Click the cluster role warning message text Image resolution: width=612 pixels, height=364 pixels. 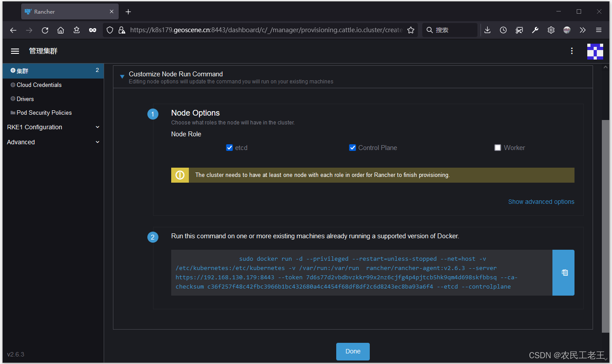pos(323,175)
